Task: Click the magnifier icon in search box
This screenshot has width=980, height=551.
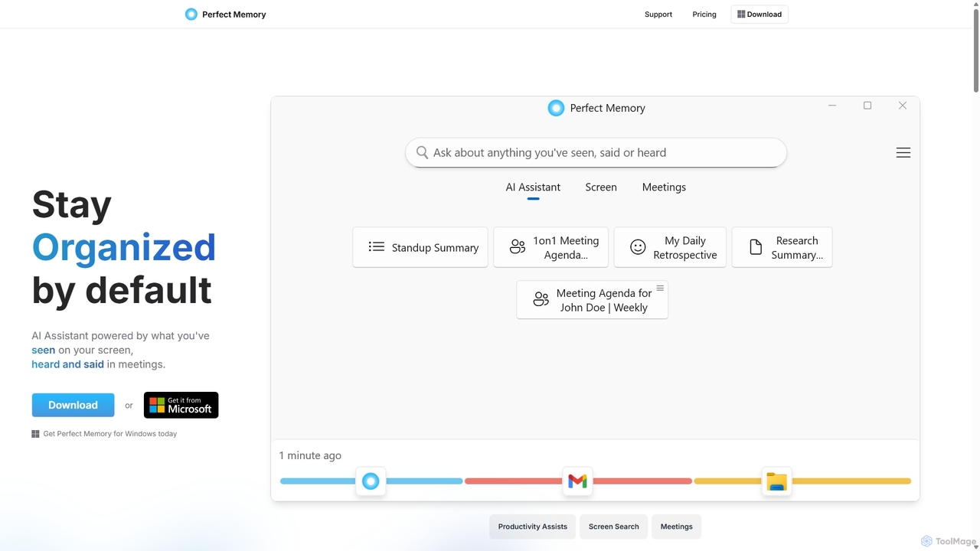Action: click(x=422, y=152)
